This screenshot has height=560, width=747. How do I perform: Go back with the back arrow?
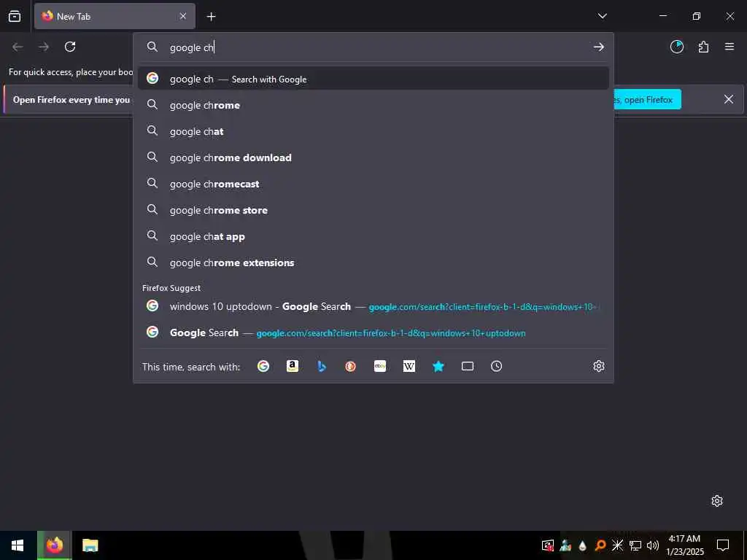point(18,47)
